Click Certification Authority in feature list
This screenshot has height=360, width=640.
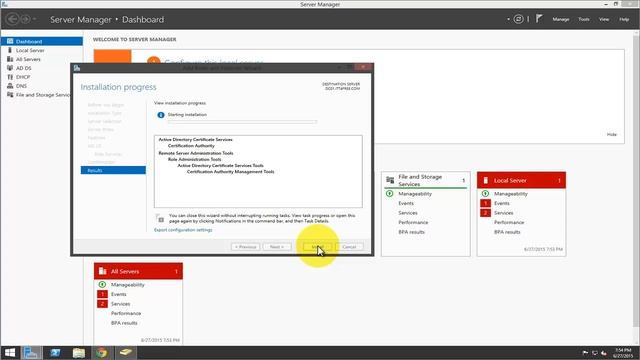[191, 145]
